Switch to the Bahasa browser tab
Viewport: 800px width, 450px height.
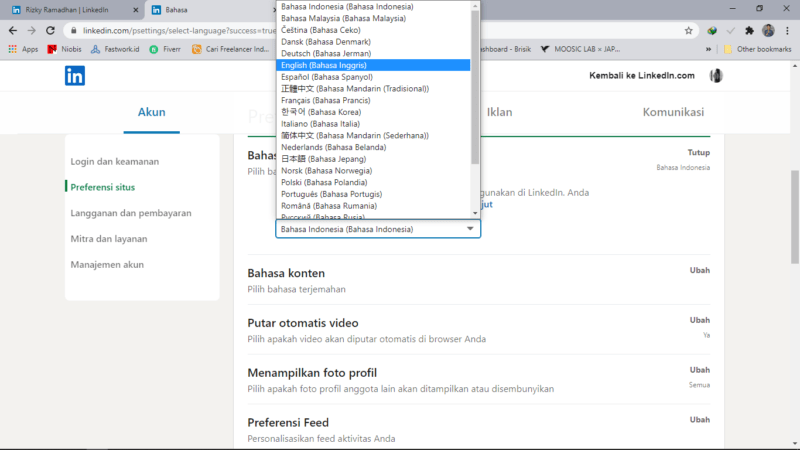click(x=212, y=10)
